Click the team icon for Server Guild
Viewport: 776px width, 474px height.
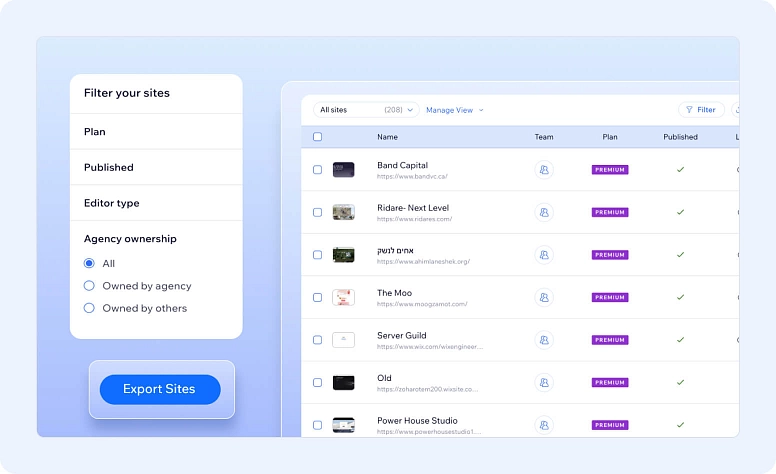544,340
